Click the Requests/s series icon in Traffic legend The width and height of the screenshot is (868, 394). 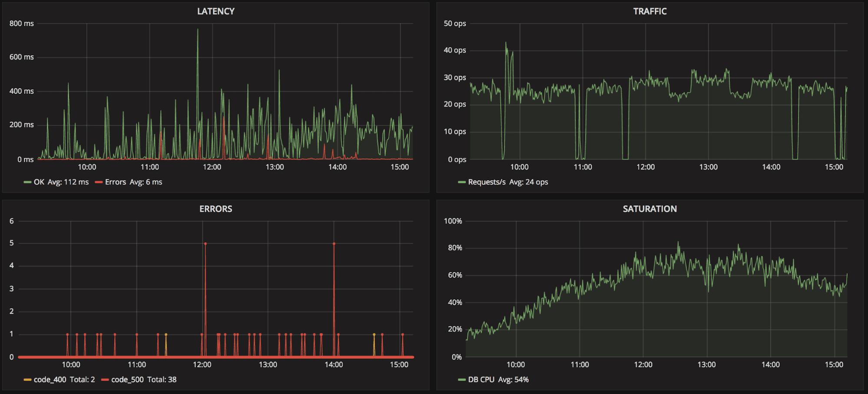coord(462,182)
